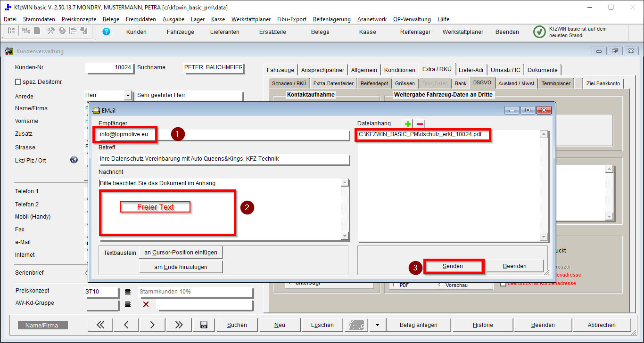The height and width of the screenshot is (343, 644).
Task: Jump to first record with double-left arrow
Action: 101,325
